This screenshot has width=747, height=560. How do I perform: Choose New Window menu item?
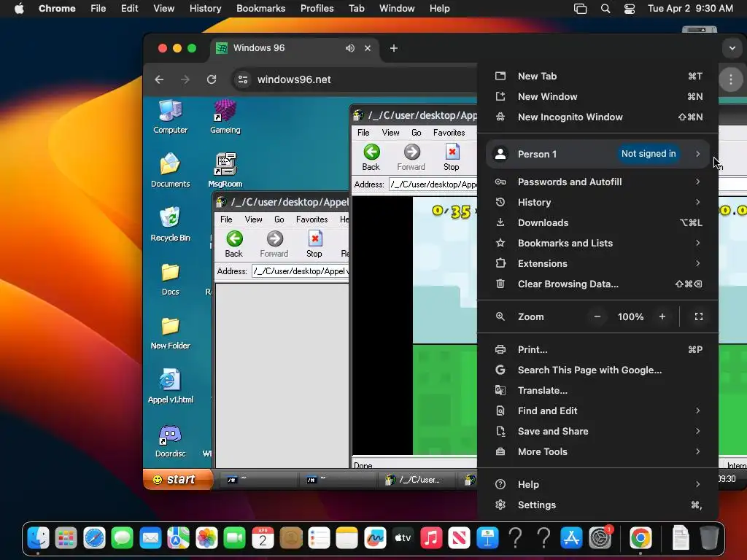[597, 97]
